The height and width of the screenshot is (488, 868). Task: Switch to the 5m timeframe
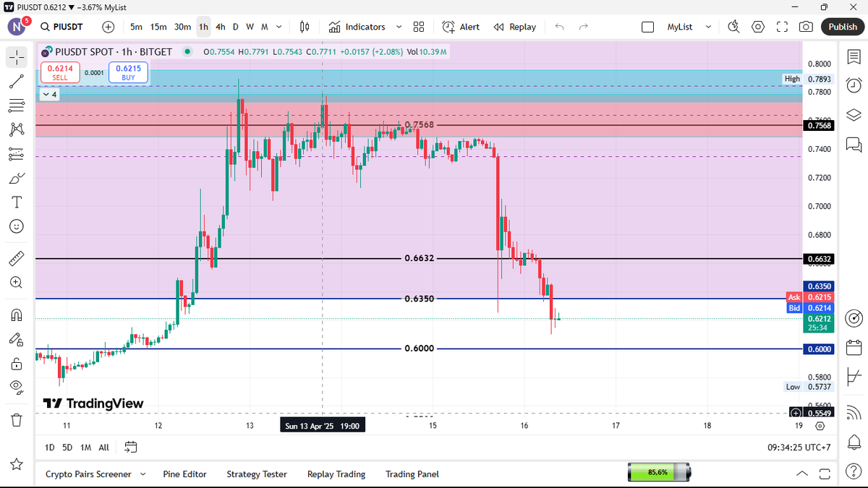pyautogui.click(x=136, y=27)
